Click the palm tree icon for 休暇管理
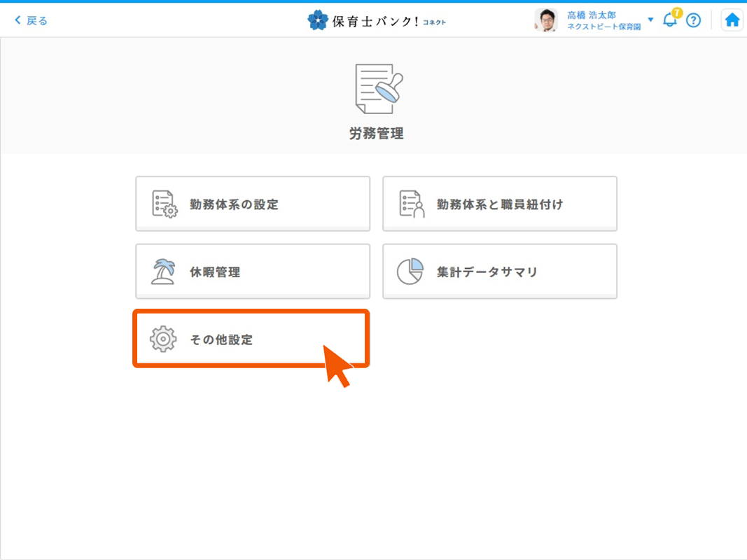 164,272
